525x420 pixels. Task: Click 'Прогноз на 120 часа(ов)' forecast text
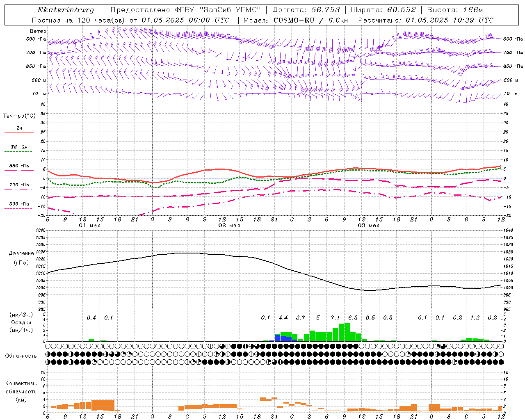pyautogui.click(x=79, y=20)
